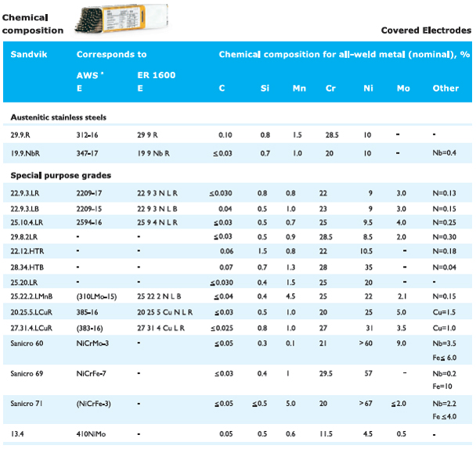Click the '9.0' Mo value for Sanicro 60
476x449 pixels.
(401, 343)
